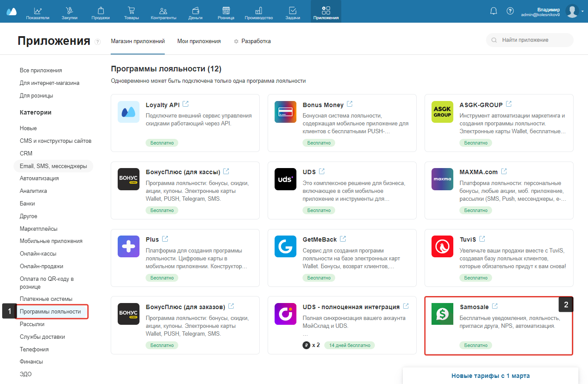Open the Разработка tab
The image size is (588, 384).
[252, 41]
